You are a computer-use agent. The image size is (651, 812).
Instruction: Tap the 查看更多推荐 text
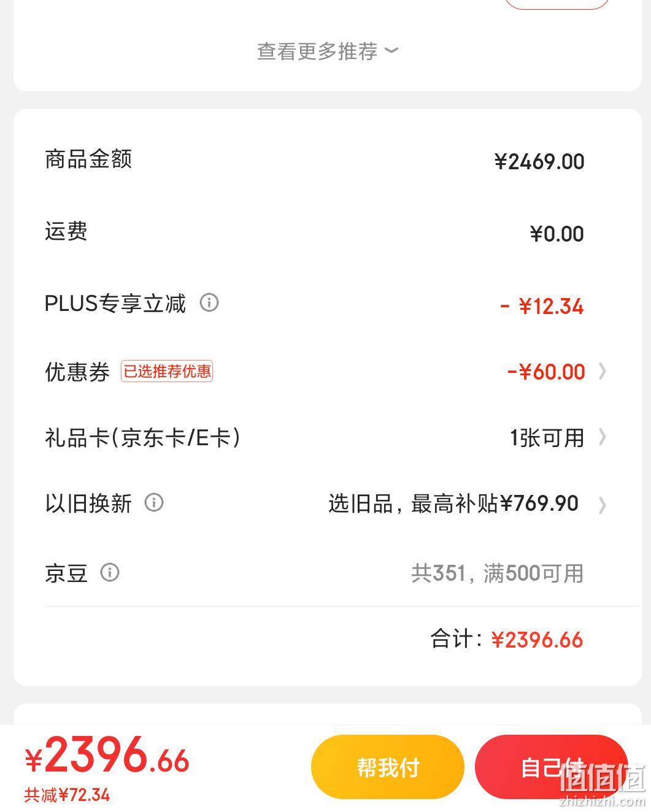coord(317,51)
